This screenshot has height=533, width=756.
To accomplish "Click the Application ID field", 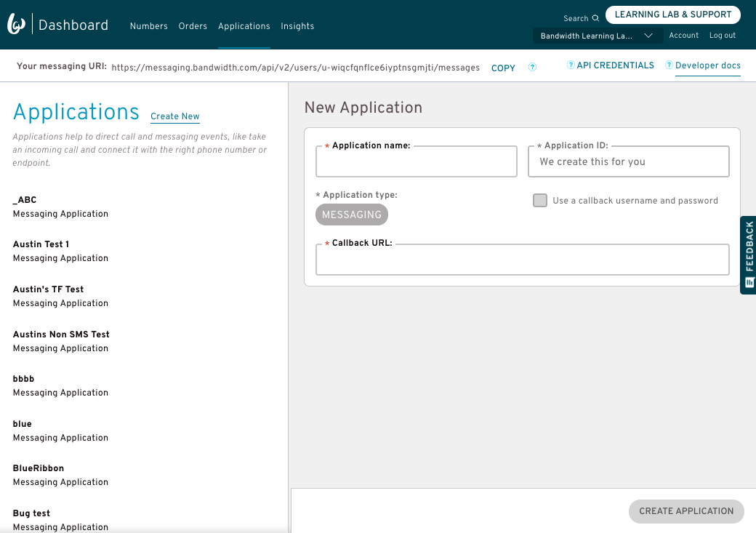I will point(629,161).
